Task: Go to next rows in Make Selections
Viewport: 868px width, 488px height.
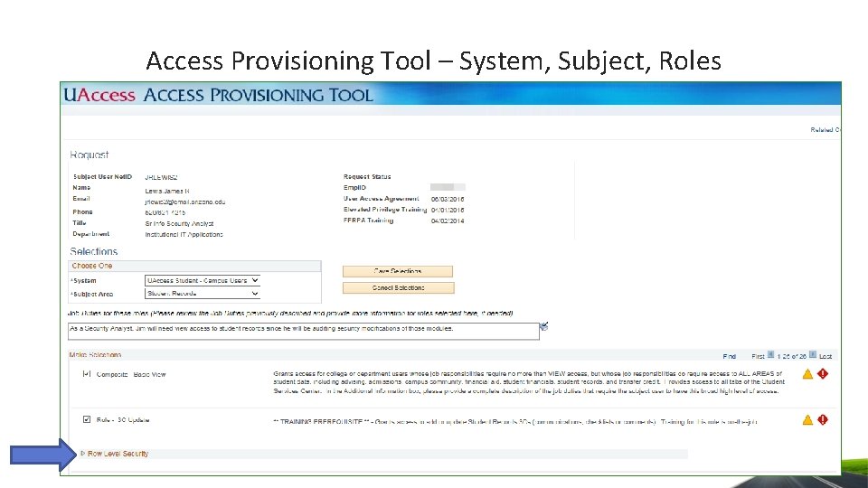Action: [813, 354]
